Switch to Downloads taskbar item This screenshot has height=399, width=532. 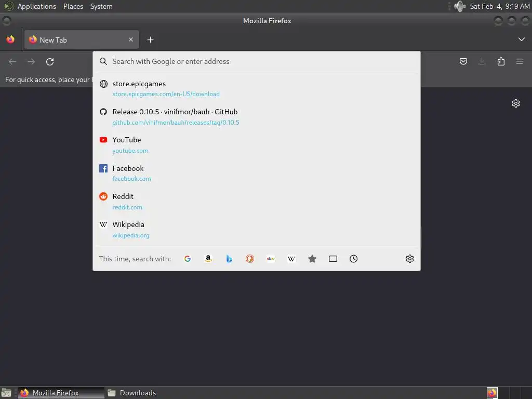tap(131, 393)
